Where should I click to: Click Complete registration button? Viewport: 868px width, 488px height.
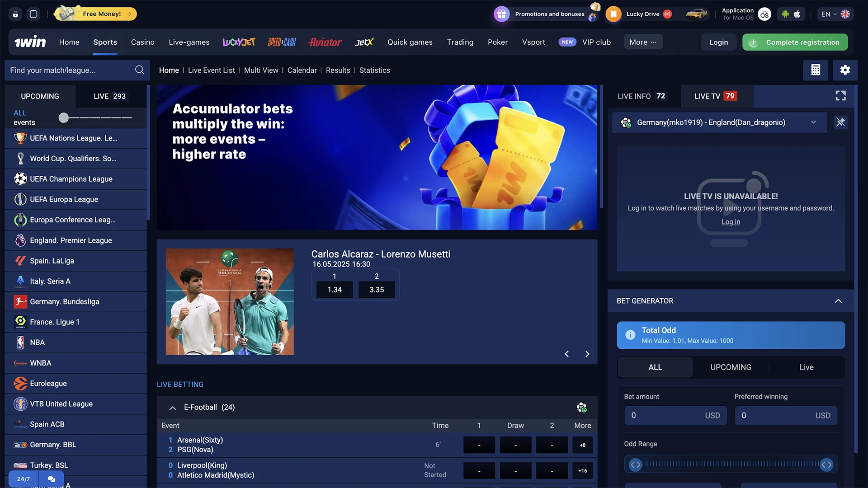click(x=795, y=42)
